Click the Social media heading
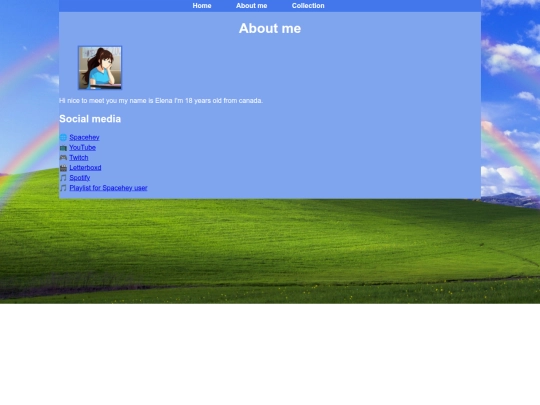The width and height of the screenshot is (540, 405). coord(90,119)
